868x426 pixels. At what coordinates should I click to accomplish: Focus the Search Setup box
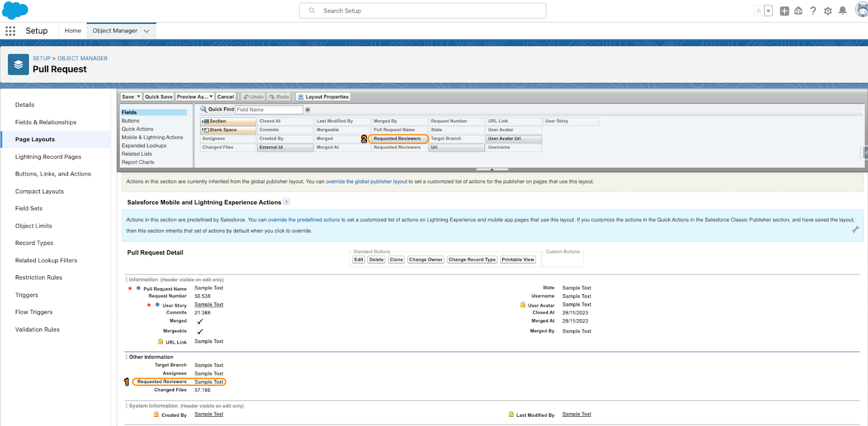pos(423,11)
